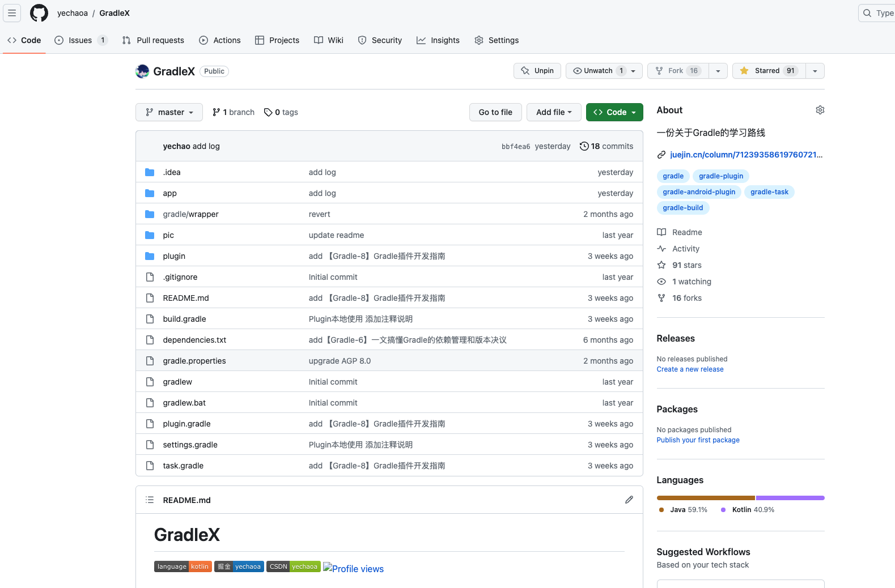Open the Unwatch notifications dropdown
This screenshot has width=895, height=588.
604,71
